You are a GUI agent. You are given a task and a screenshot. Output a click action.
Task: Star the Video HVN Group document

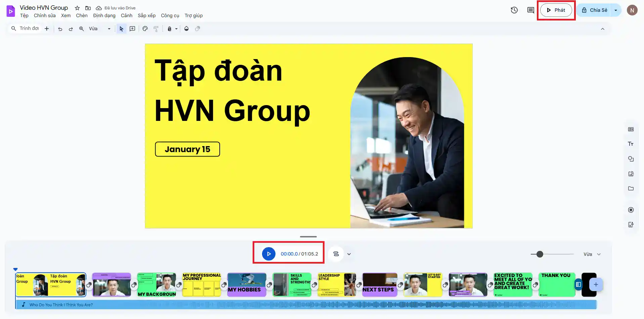click(x=77, y=8)
